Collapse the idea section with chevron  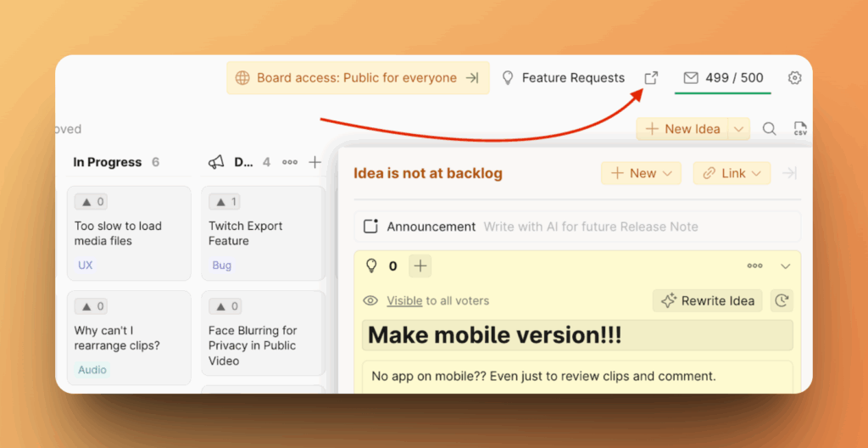pyautogui.click(x=785, y=266)
